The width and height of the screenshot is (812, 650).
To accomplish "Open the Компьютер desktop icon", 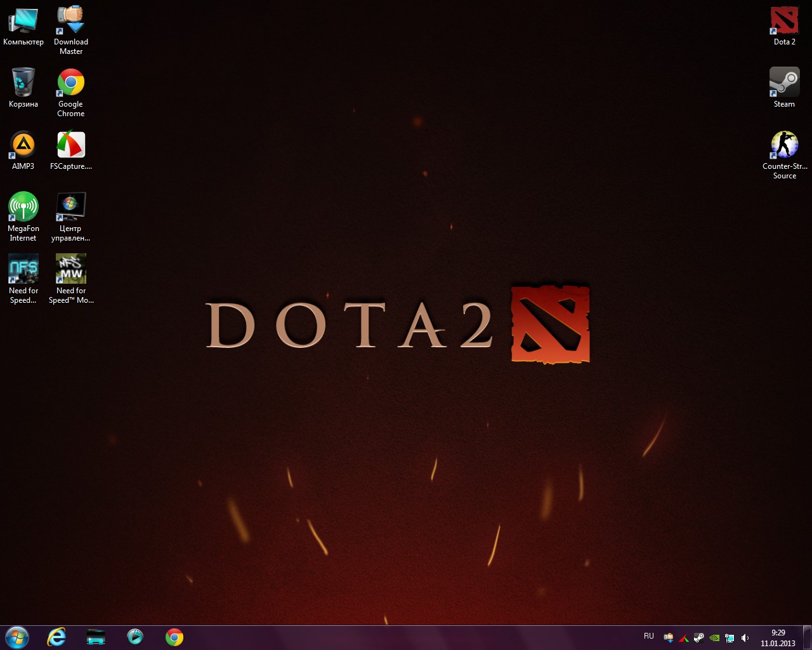I will tap(23, 27).
